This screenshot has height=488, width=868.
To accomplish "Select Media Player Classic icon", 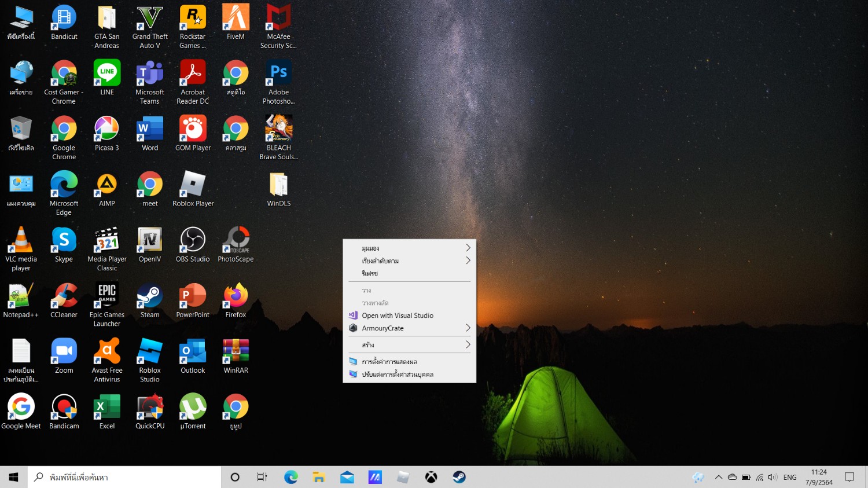I will (107, 249).
